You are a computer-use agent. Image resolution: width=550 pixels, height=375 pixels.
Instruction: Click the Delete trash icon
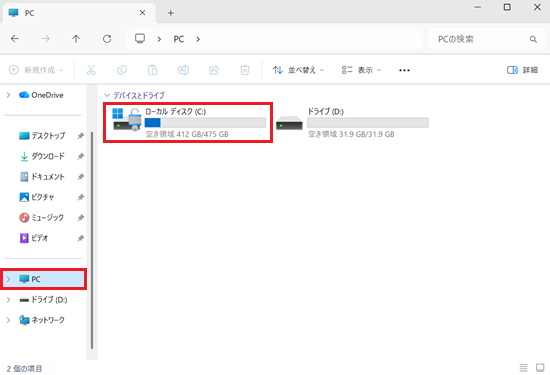click(x=245, y=70)
